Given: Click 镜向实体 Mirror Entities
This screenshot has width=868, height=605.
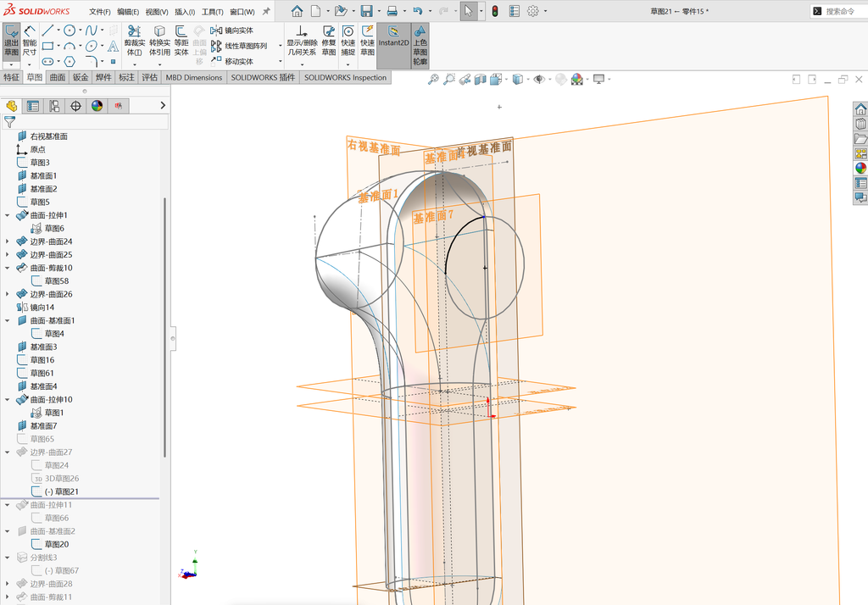Looking at the screenshot, I should (x=232, y=31).
